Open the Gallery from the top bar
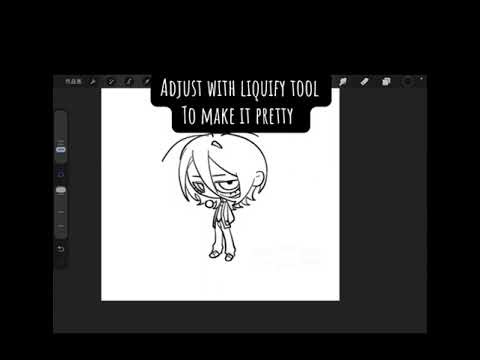 (x=73, y=81)
